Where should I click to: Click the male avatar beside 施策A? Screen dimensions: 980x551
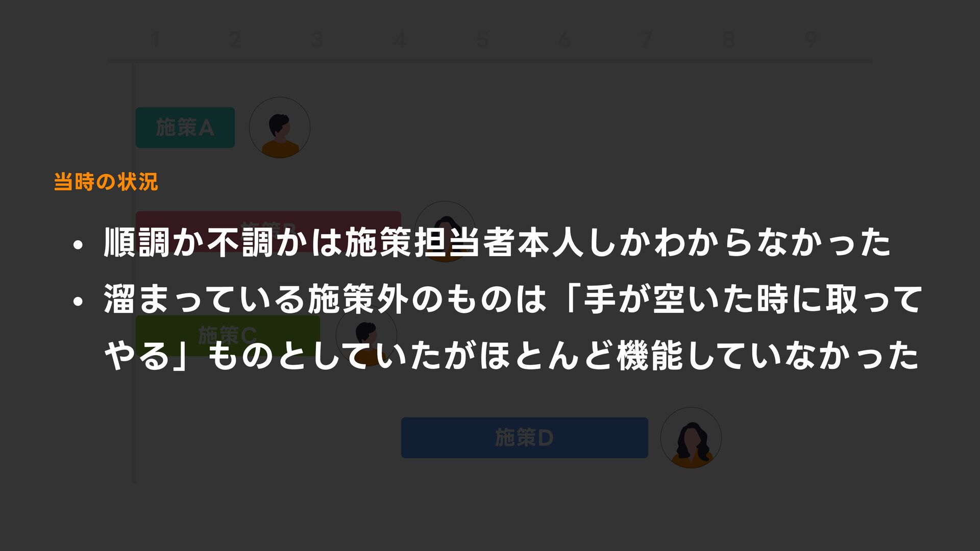pos(280,128)
